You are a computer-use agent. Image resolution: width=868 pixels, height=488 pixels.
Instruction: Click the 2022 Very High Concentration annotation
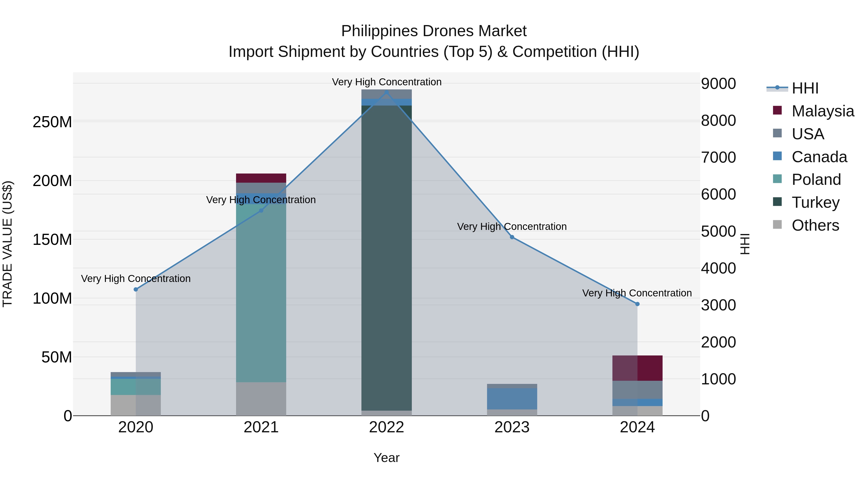click(387, 82)
